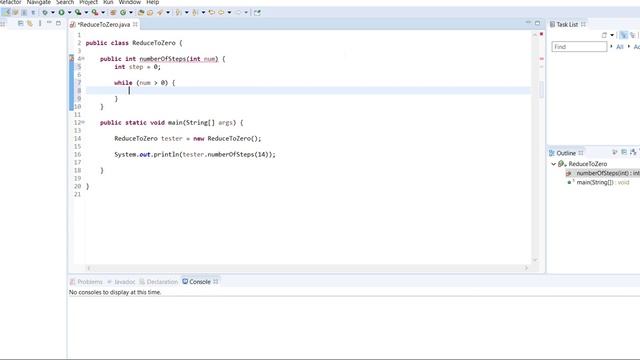Toggle Show Whitespace Characters in the toolbar
640x360 pixels.
[33, 12]
